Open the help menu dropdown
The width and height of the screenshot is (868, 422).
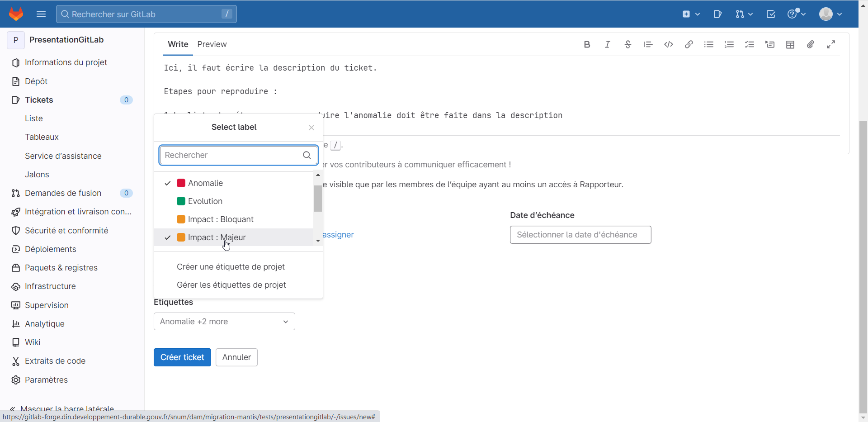pyautogui.click(x=796, y=14)
